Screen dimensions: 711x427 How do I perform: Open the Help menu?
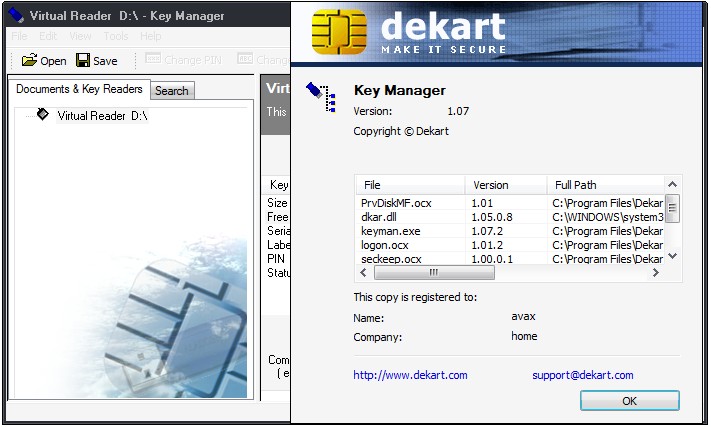point(151,36)
